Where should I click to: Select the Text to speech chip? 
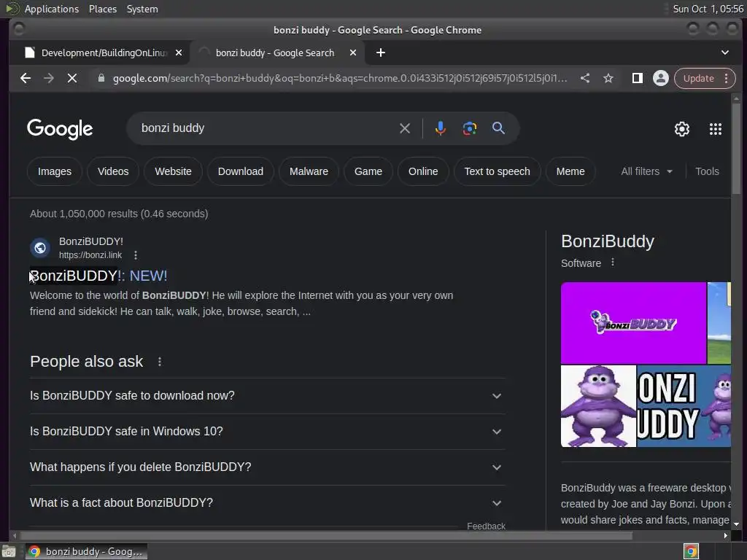tap(497, 171)
